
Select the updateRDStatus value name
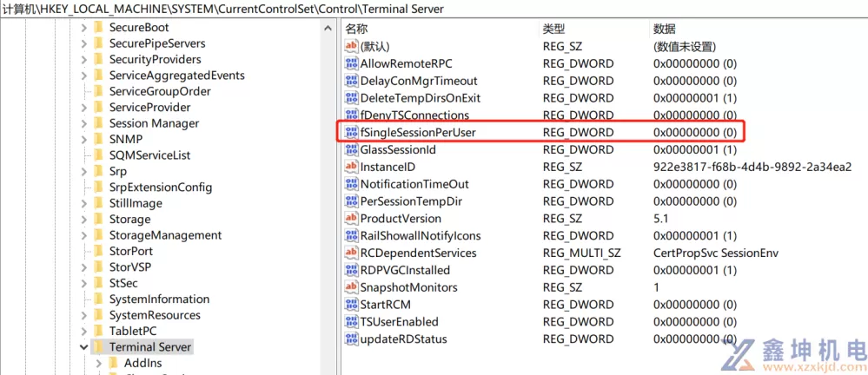(403, 339)
